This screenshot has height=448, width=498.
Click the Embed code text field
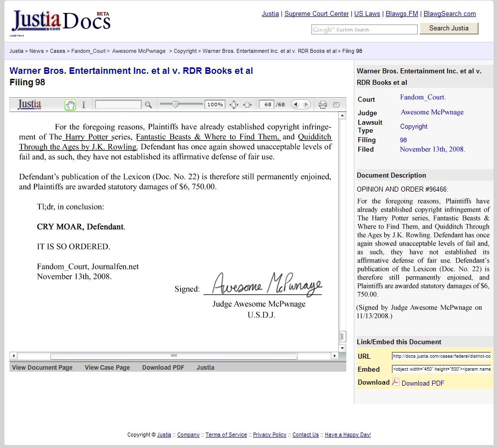coord(441,369)
